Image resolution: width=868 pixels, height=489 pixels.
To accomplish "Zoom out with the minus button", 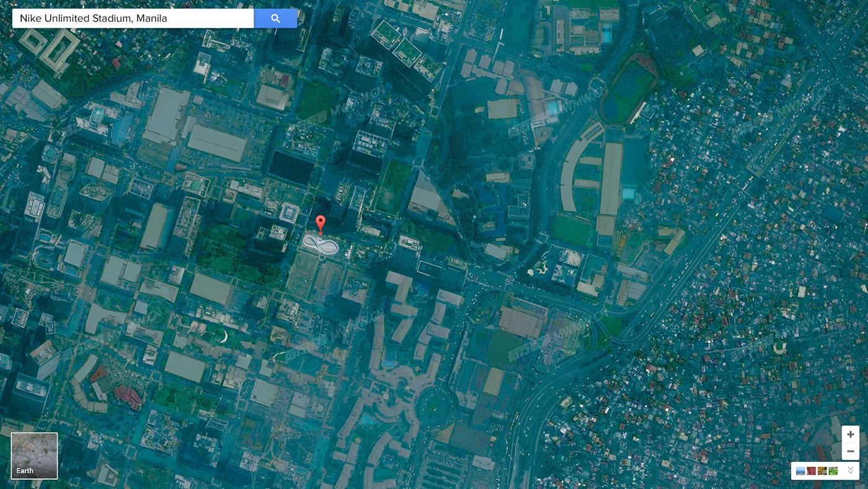I will point(851,451).
